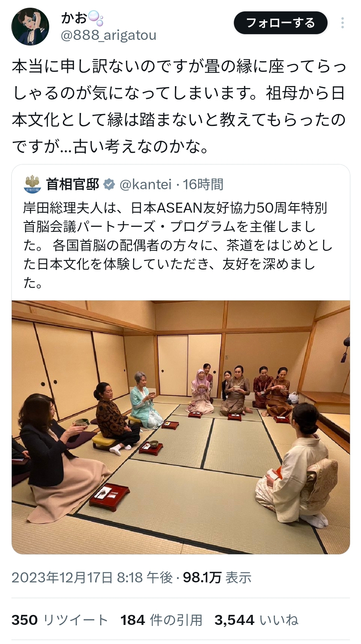Viewport: 361px width, 644px height.
Task: Show the 184 件の引用 list
Action: pyautogui.click(x=162, y=620)
